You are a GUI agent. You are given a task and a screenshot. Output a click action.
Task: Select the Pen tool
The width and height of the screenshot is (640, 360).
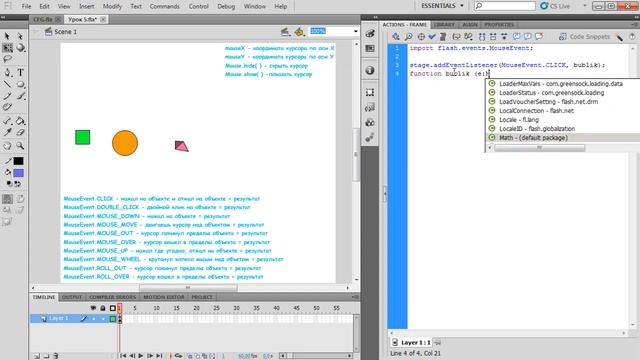click(7, 73)
